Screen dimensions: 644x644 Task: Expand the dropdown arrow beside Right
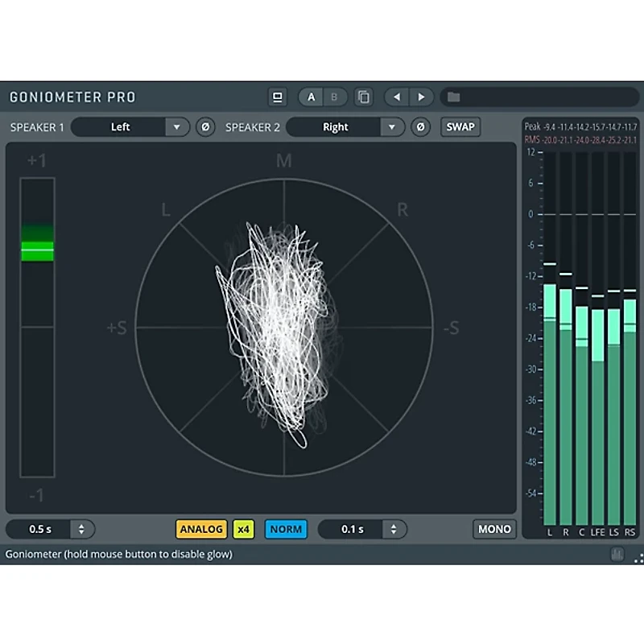pyautogui.click(x=392, y=126)
